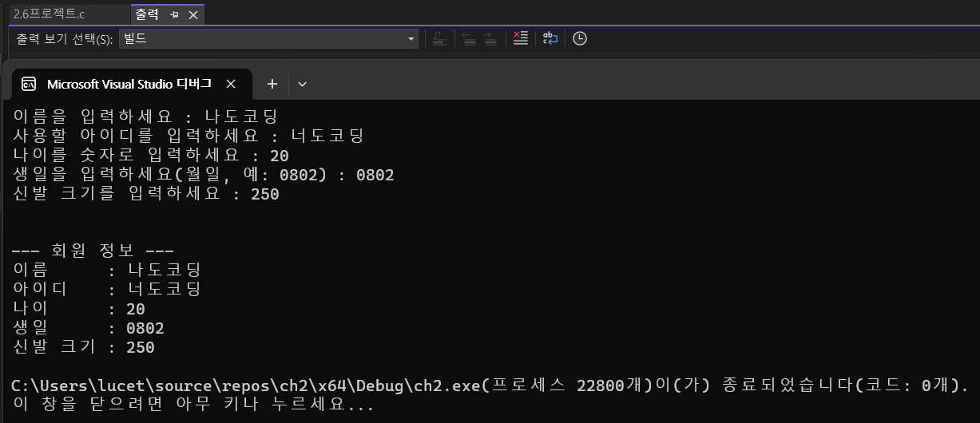The height and width of the screenshot is (423, 980).
Task: Close the 출력 output tab
Action: pos(192,15)
